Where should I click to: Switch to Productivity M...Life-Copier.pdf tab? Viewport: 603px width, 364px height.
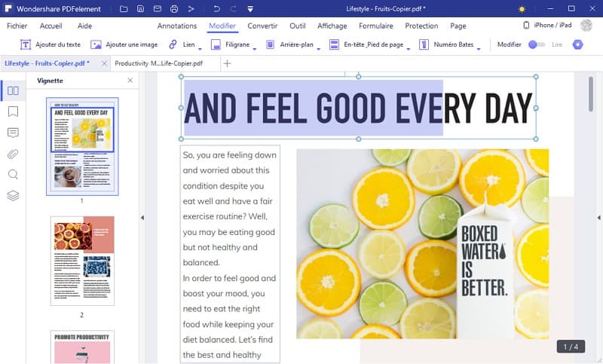tap(158, 63)
